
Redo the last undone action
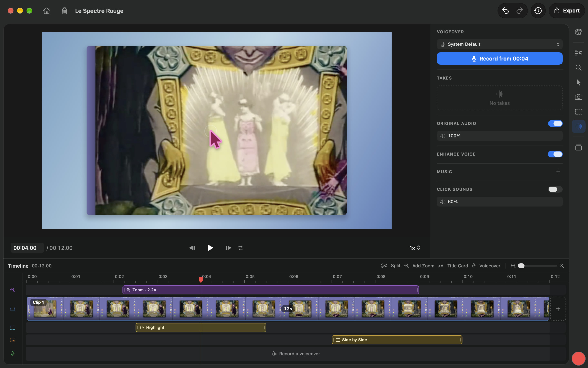[x=519, y=11]
